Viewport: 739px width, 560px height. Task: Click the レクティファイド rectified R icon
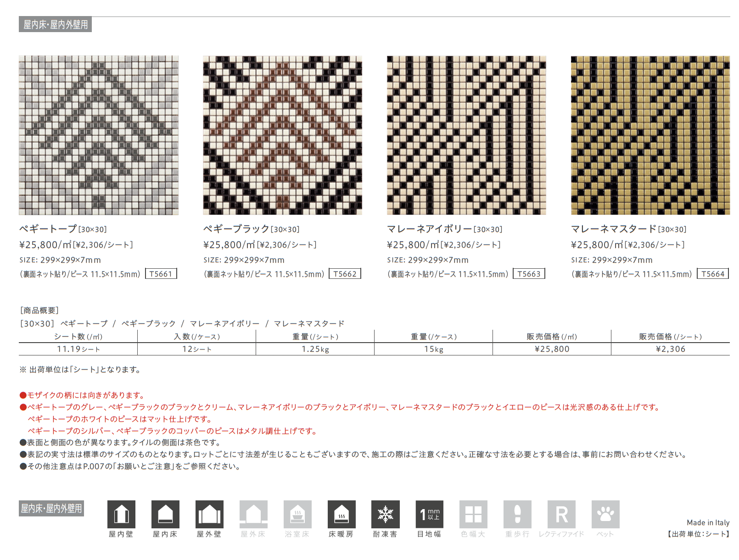point(561,514)
